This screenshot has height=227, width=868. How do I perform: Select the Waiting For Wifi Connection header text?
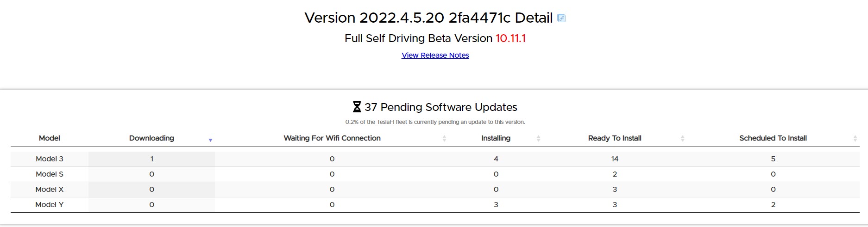pyautogui.click(x=332, y=138)
